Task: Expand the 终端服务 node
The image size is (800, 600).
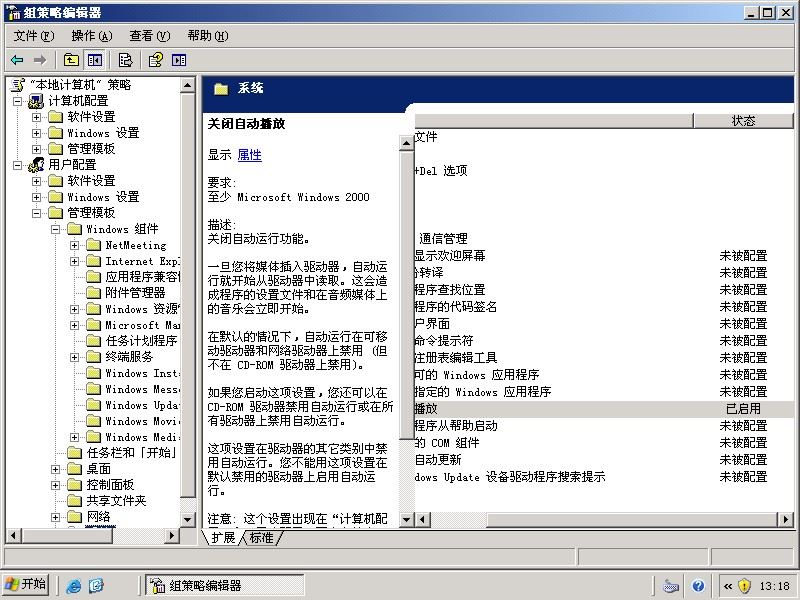Action: tap(74, 357)
